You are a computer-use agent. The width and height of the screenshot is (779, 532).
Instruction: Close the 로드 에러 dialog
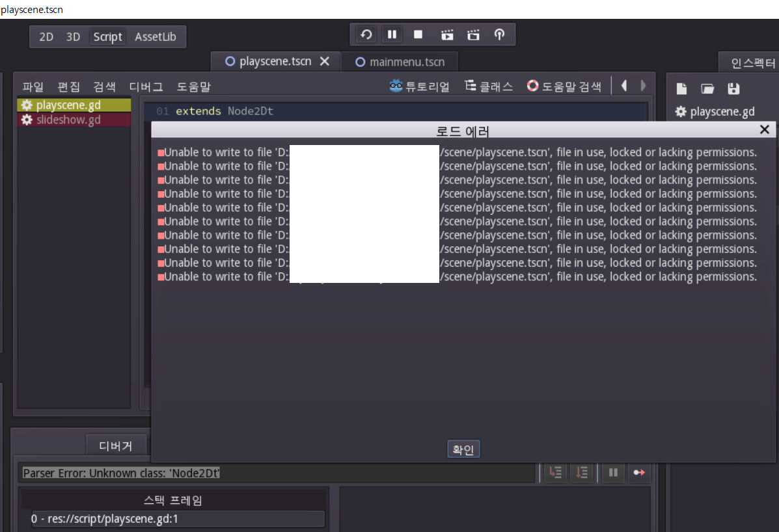click(x=765, y=129)
